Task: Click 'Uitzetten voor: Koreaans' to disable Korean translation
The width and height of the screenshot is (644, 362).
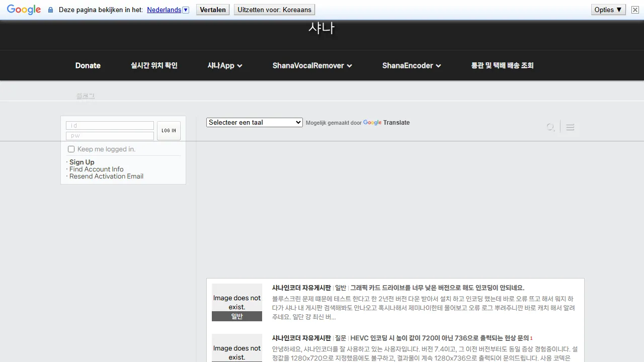Action: 274,10
